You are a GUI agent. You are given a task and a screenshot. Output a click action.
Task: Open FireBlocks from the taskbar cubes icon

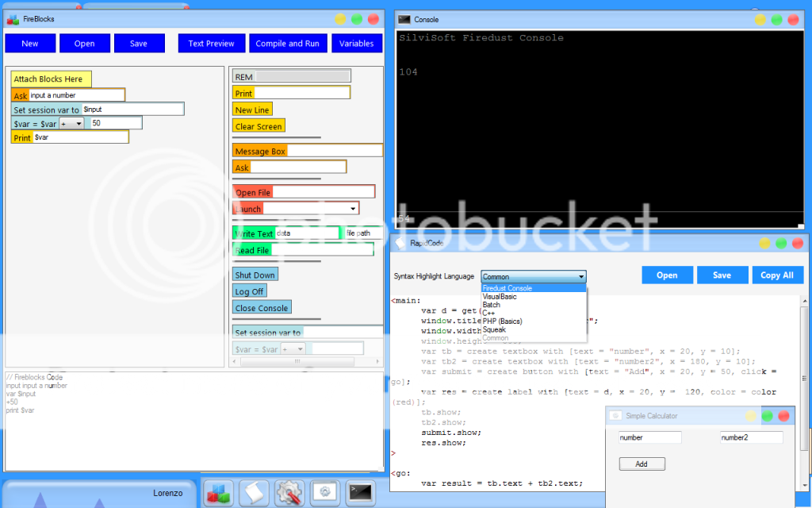(216, 493)
